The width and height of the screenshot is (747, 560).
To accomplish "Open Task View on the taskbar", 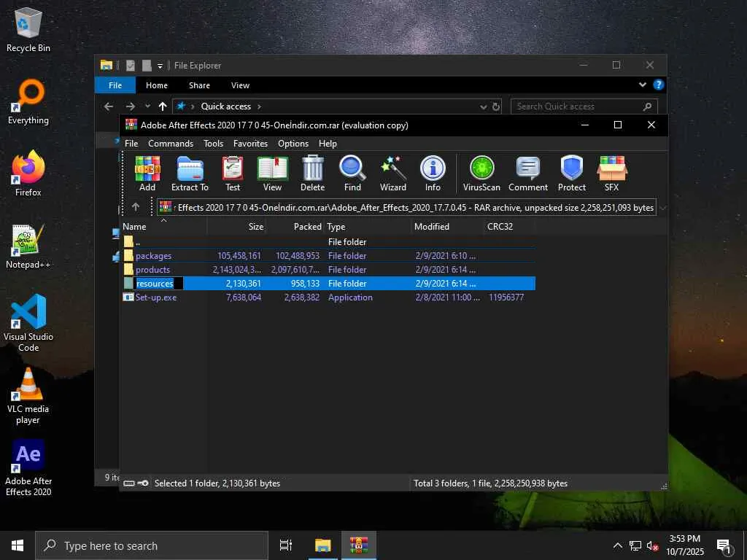I will (x=286, y=545).
